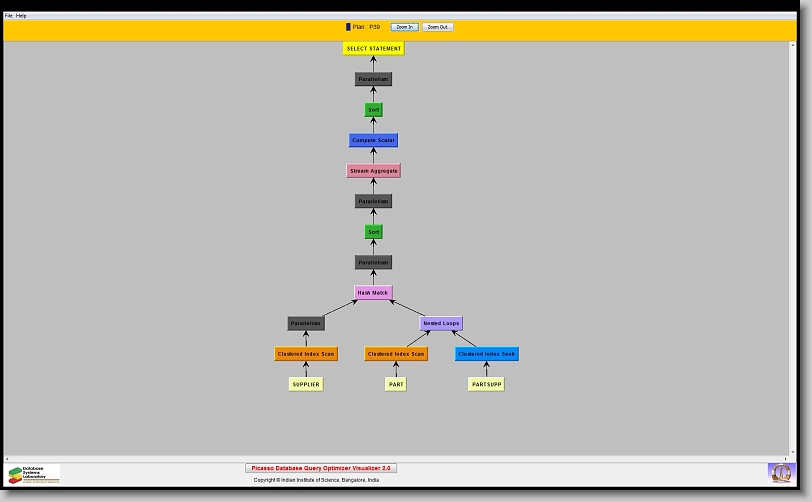Select the PARTSUPP table node
Image resolution: width=812 pixels, height=502 pixels.
click(486, 384)
